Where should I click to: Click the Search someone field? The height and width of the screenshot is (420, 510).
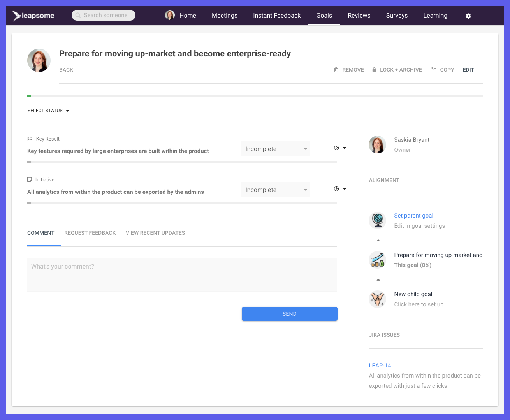(x=104, y=15)
